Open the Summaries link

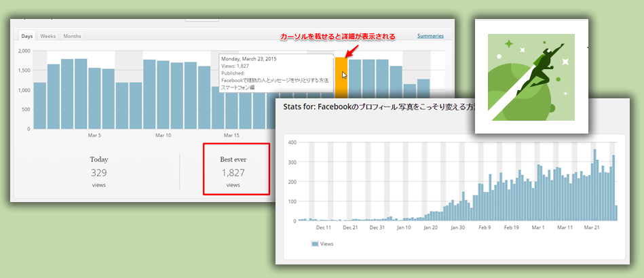pyautogui.click(x=430, y=36)
